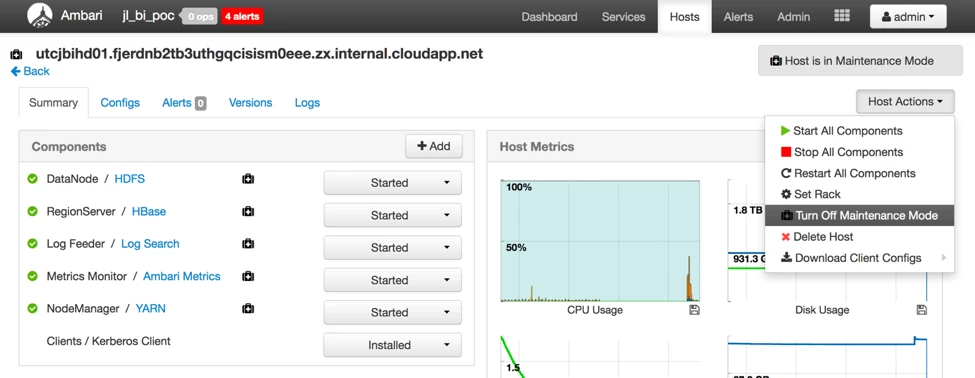Viewport: 975px width, 378px height.
Task: Choose Set Rack from the menu
Action: pos(859,194)
